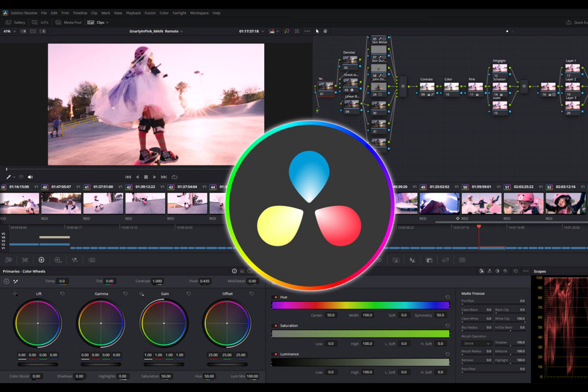Toggle Hue qualifier on or off

coord(275,297)
